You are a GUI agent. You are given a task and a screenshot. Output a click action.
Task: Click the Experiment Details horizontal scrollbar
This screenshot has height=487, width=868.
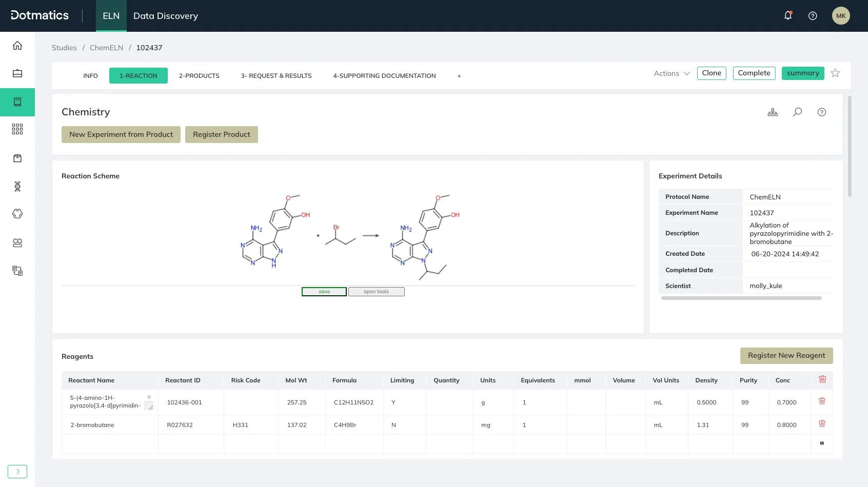[x=741, y=298]
